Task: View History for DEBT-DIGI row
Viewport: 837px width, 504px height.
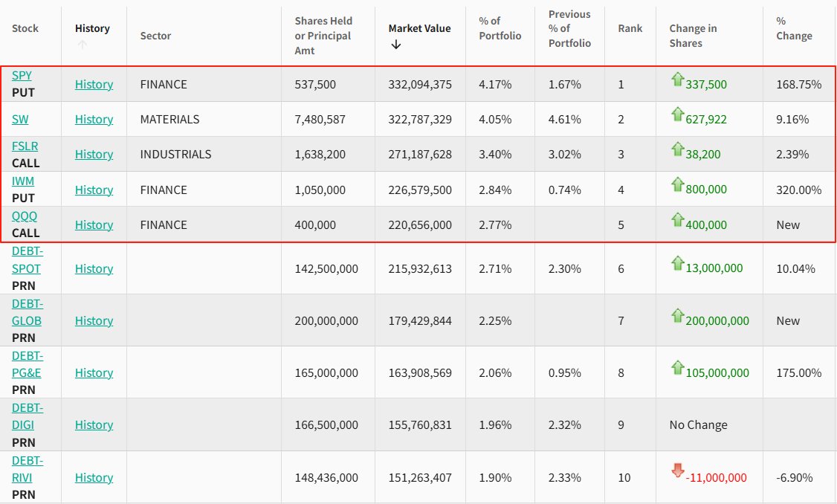Action: coord(94,424)
